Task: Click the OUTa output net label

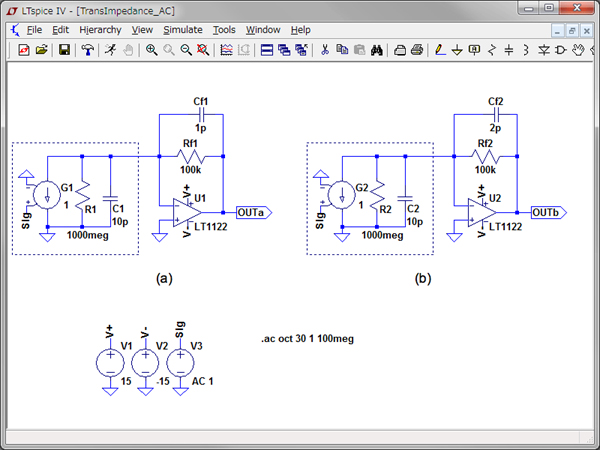Action: (x=252, y=212)
